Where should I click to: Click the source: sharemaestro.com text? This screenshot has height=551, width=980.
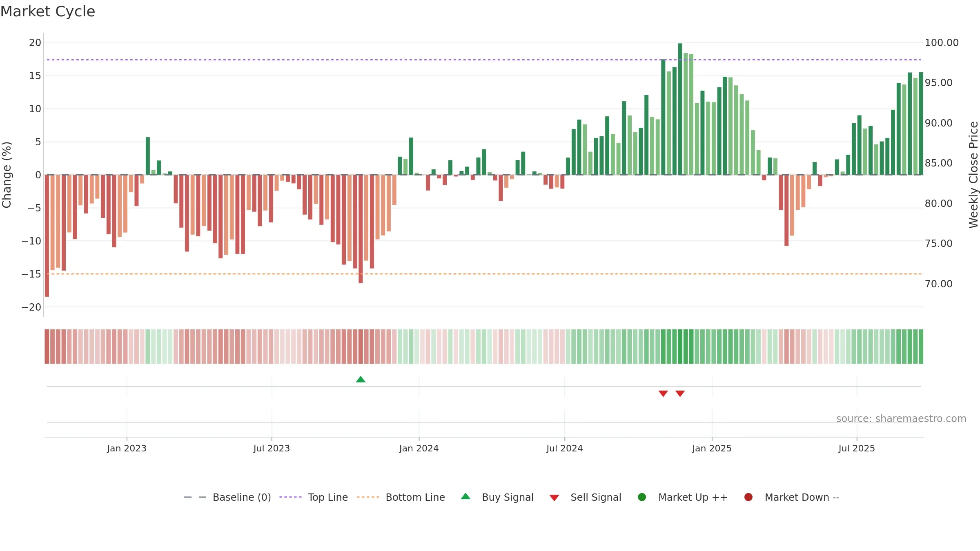pos(901,418)
